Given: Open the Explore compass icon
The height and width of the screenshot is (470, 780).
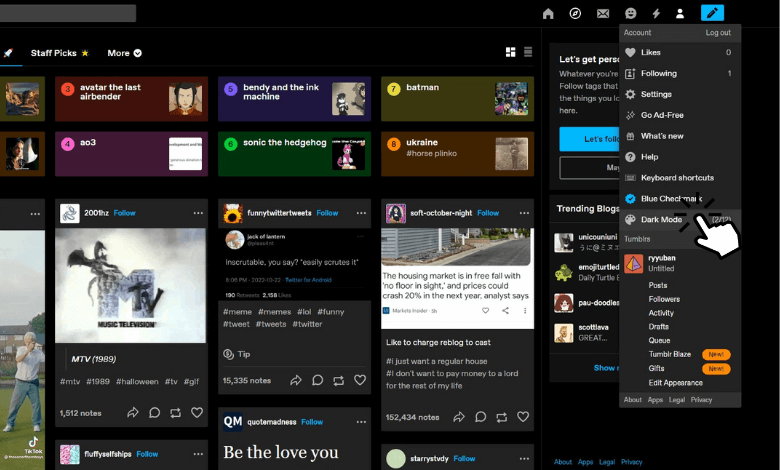Looking at the screenshot, I should tap(575, 13).
